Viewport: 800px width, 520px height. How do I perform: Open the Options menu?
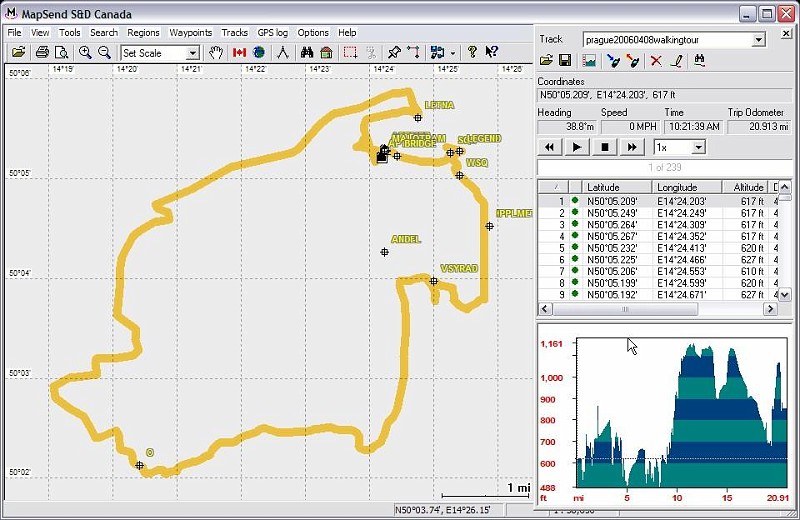tap(313, 33)
